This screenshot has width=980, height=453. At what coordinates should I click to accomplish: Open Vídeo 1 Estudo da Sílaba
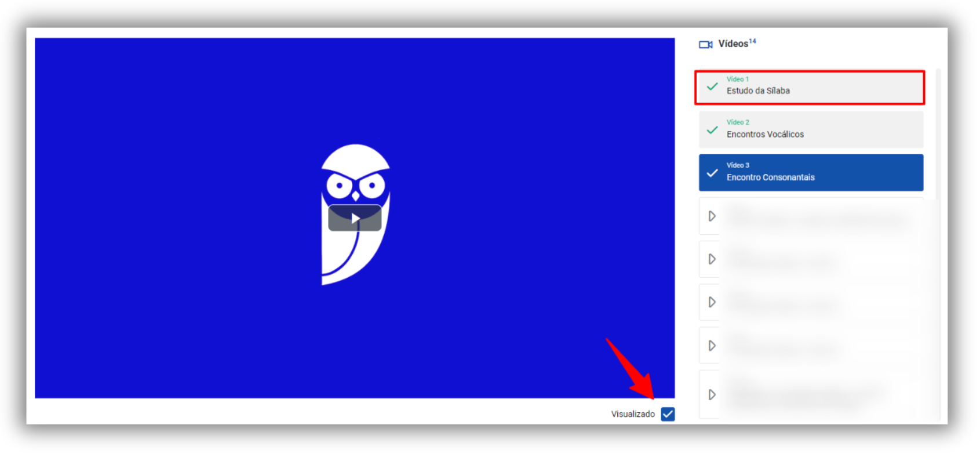point(810,88)
